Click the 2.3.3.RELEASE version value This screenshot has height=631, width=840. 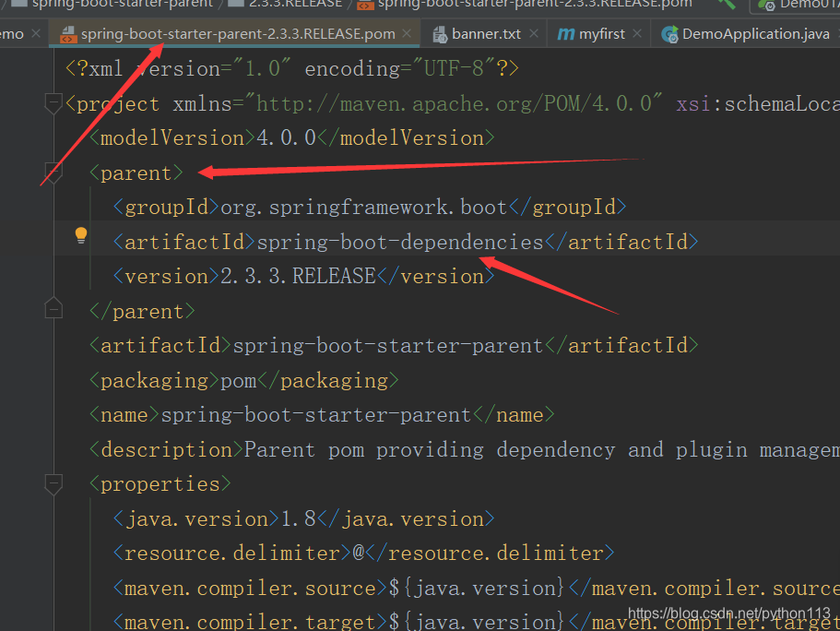(x=298, y=277)
